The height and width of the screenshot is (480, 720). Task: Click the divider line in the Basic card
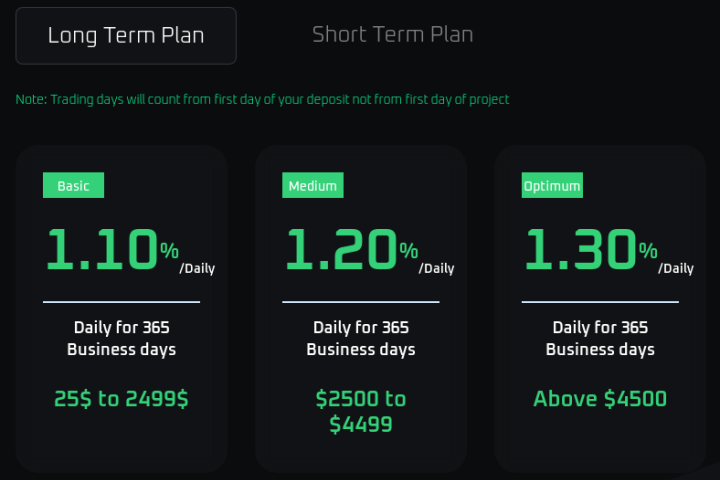point(121,301)
